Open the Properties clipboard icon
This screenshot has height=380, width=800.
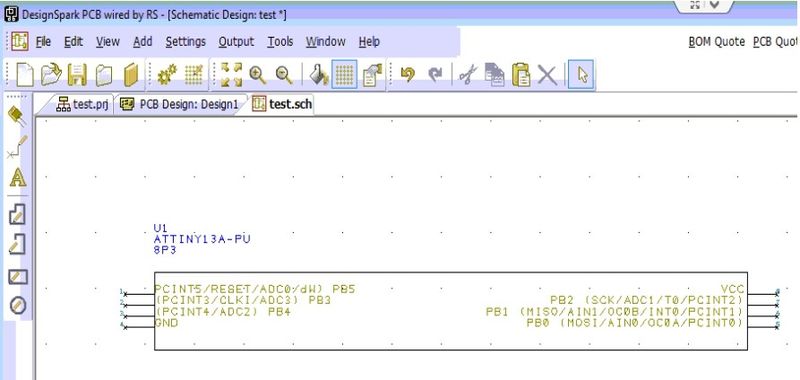pos(372,75)
